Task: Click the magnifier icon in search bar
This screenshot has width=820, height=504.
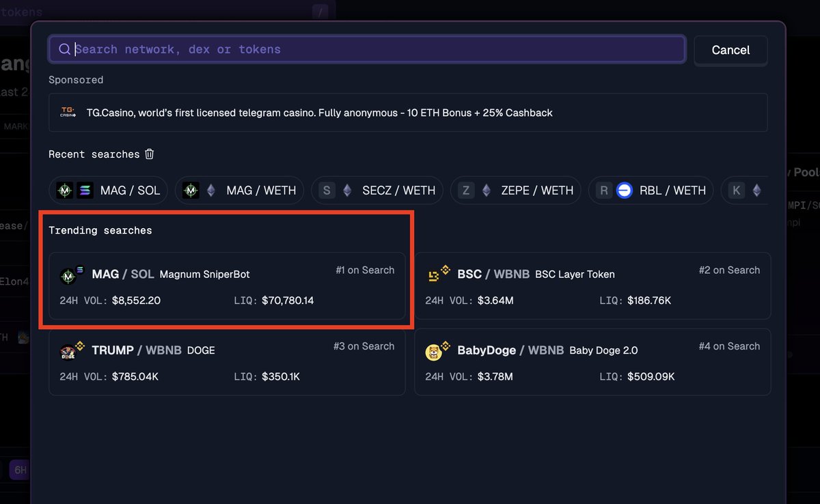Action: click(x=64, y=49)
